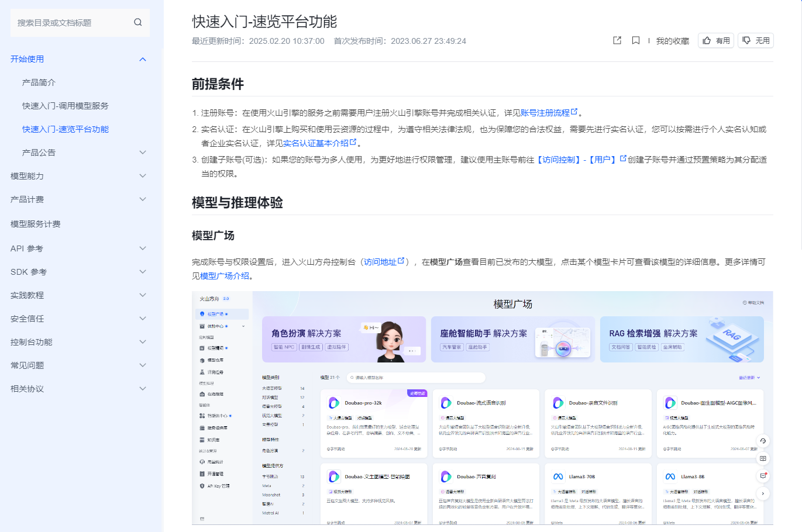
Task: Open 产品简介 in the sidebar
Action: (39, 82)
